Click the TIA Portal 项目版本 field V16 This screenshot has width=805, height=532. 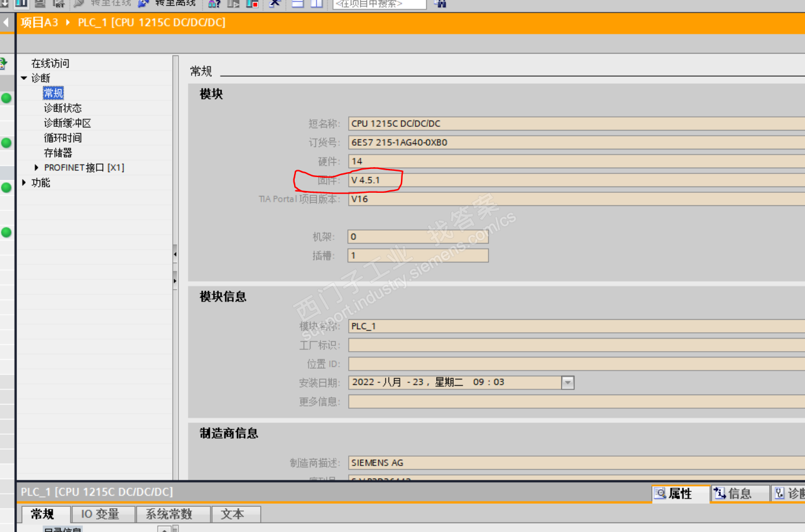point(576,199)
